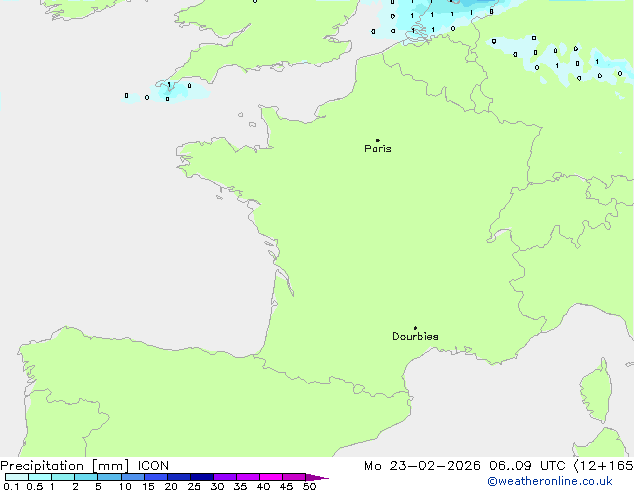The height and width of the screenshot is (490, 634).
Task: Pick the 15–20 mm legend color swatch
Action: pos(155,477)
